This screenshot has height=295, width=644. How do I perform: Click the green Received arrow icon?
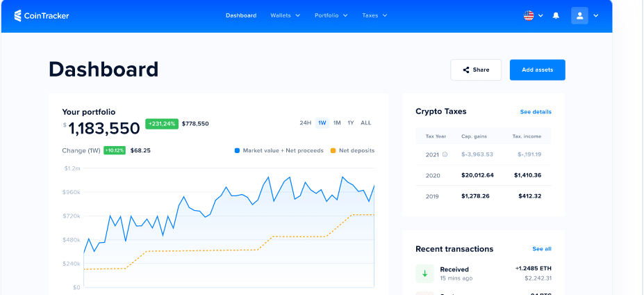point(424,273)
